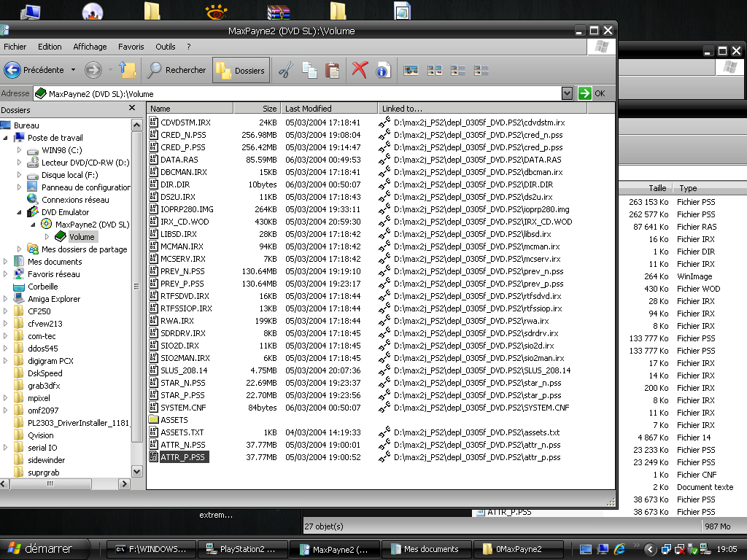Collapse the MaxPayne2 (DVD SL) node

tap(33, 225)
